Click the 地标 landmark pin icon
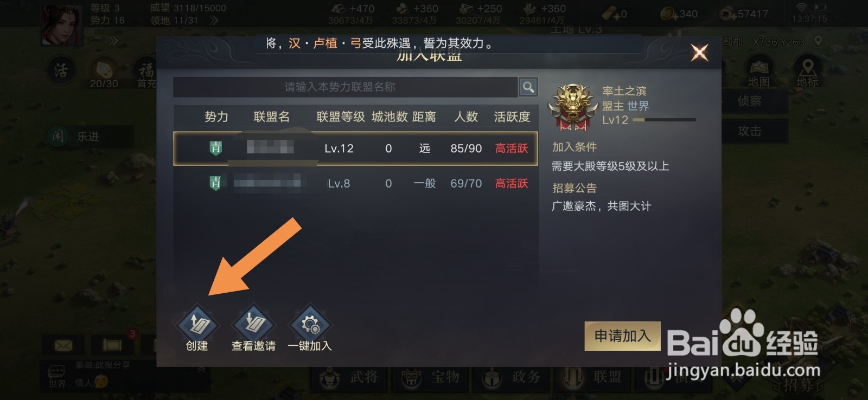This screenshot has height=400, width=868. coord(807,72)
